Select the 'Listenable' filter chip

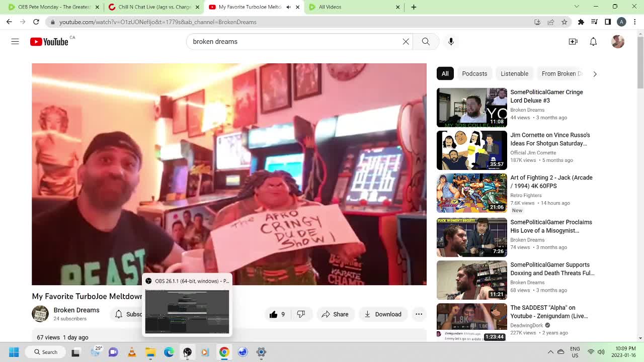point(514,74)
